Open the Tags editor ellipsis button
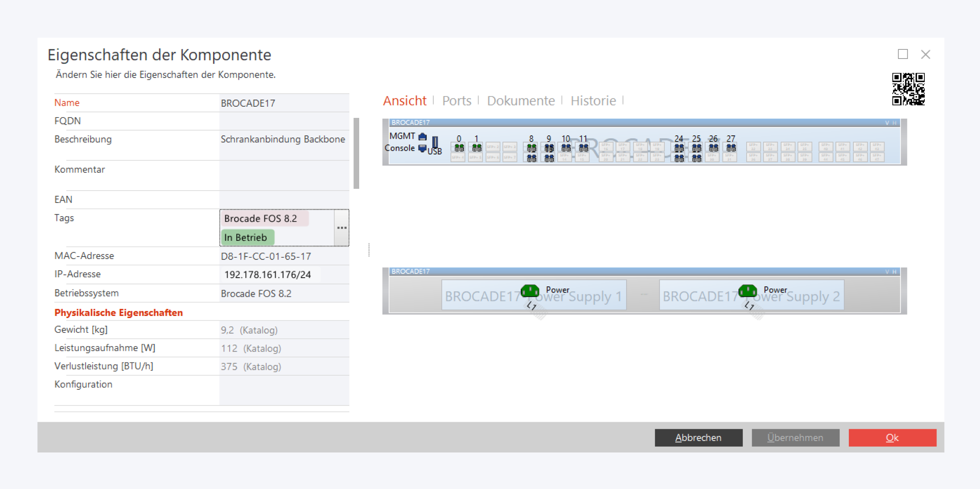Viewport: 980px width, 489px height. click(341, 228)
